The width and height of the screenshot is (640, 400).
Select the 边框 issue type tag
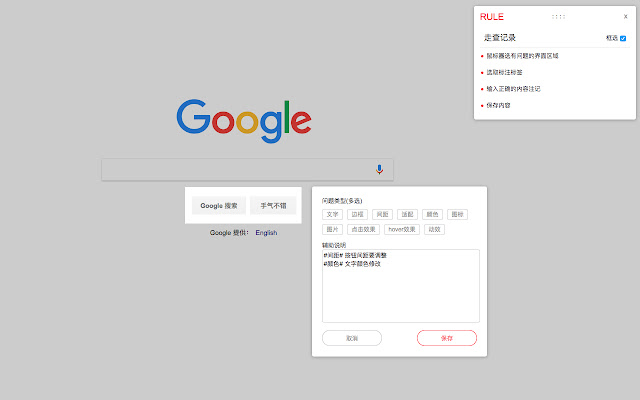click(357, 214)
